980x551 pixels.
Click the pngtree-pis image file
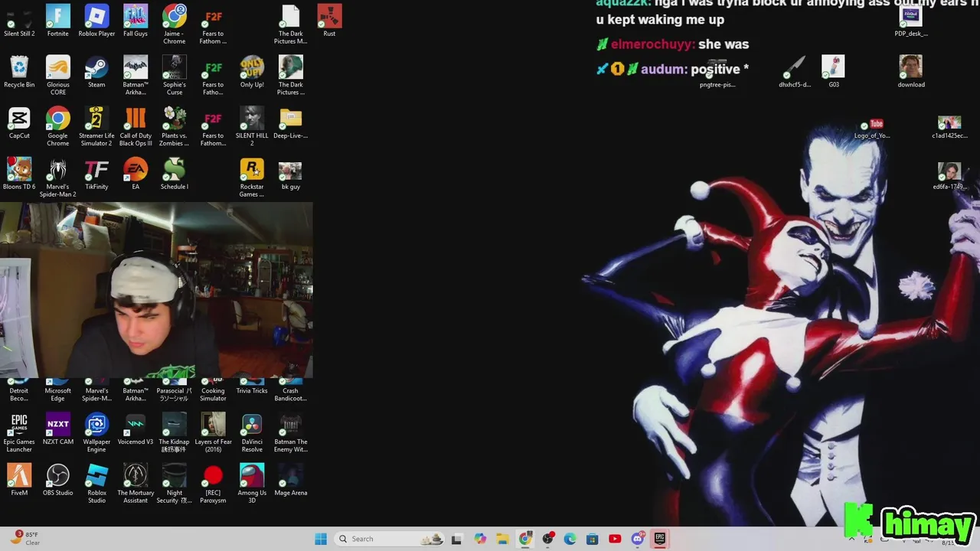click(x=717, y=72)
